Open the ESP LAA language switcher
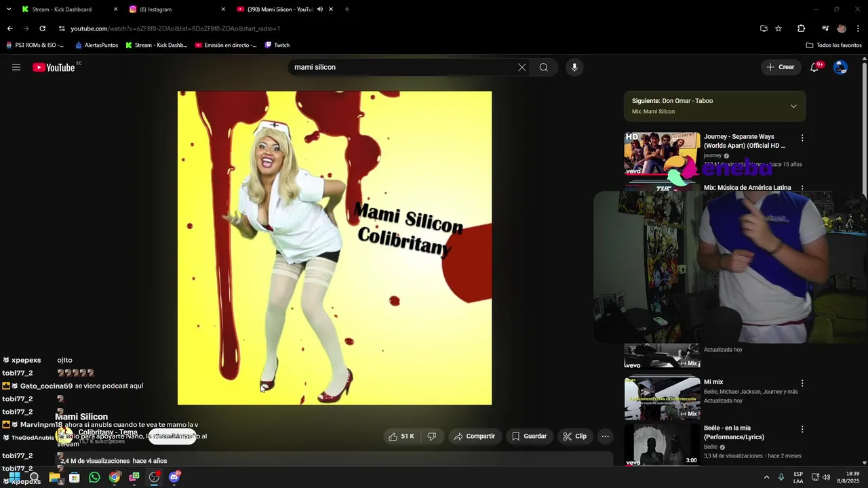868x488 pixels. [798, 477]
